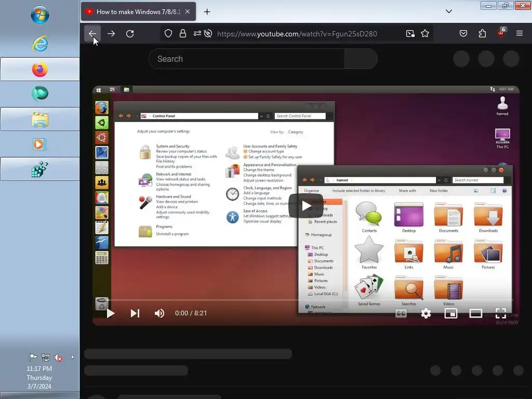Reload the current page
This screenshot has width=532, height=399.
130,34
